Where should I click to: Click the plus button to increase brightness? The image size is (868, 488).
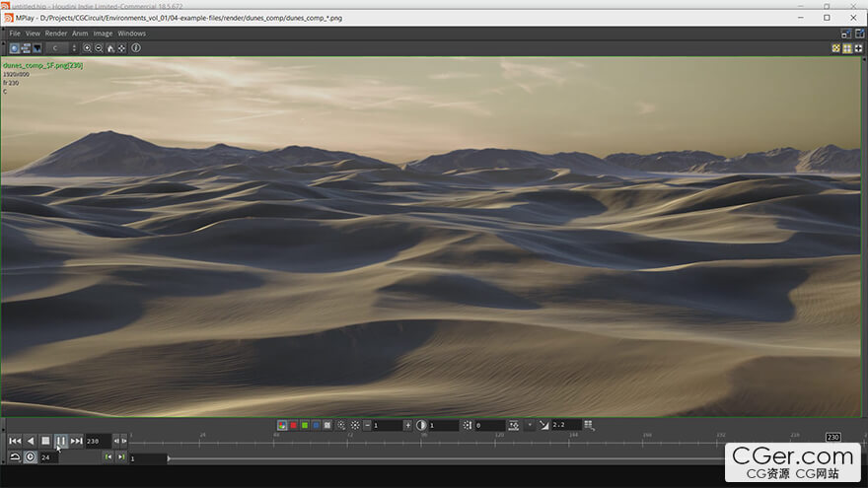point(408,425)
